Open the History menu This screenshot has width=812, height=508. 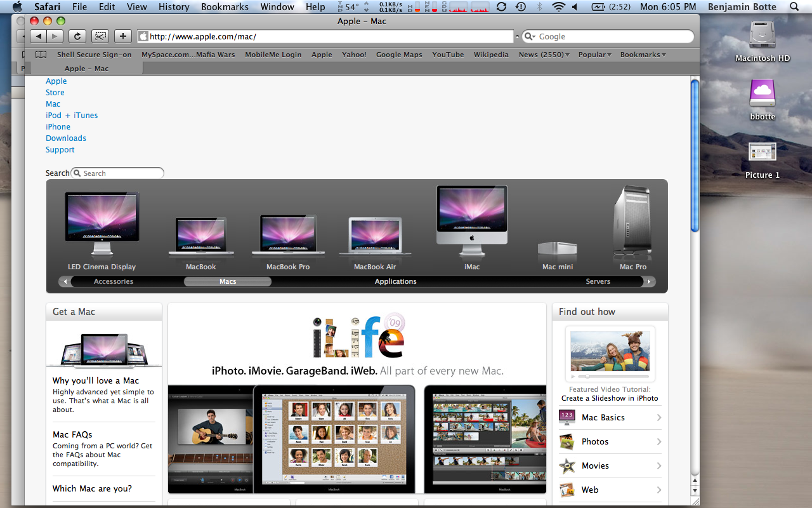tap(174, 7)
